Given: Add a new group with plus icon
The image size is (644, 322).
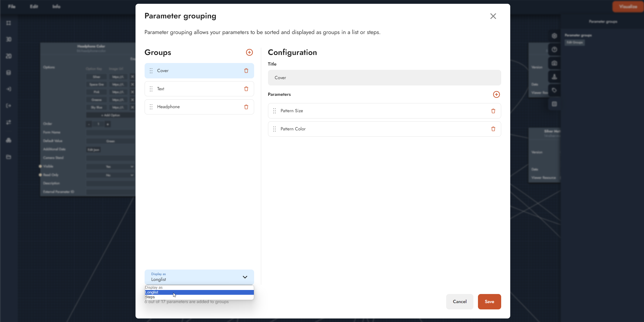Looking at the screenshot, I should pyautogui.click(x=249, y=52).
